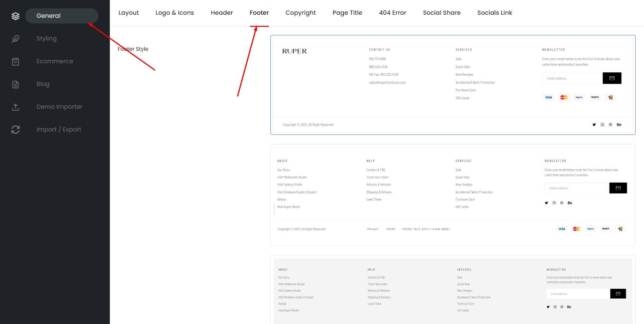Switch to the Layout tab
The image size is (644, 324).
[x=129, y=13]
